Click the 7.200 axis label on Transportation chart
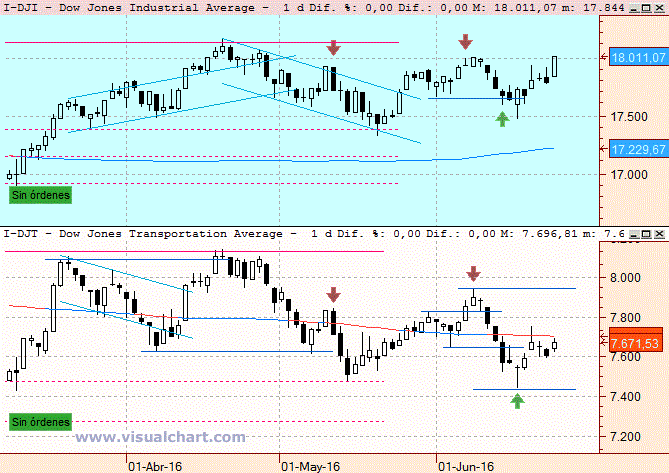This screenshot has width=669, height=473. [x=625, y=437]
